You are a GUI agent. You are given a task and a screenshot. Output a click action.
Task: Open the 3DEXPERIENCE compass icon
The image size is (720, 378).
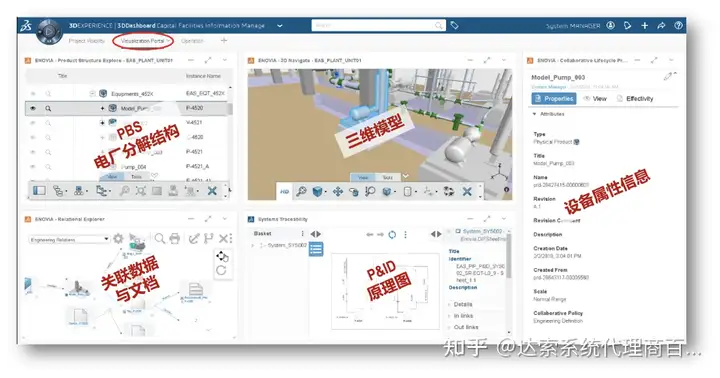point(49,31)
